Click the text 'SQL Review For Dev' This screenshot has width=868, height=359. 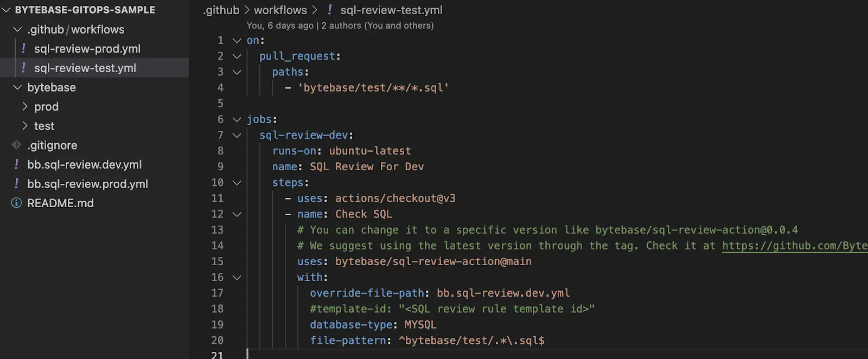tap(367, 166)
